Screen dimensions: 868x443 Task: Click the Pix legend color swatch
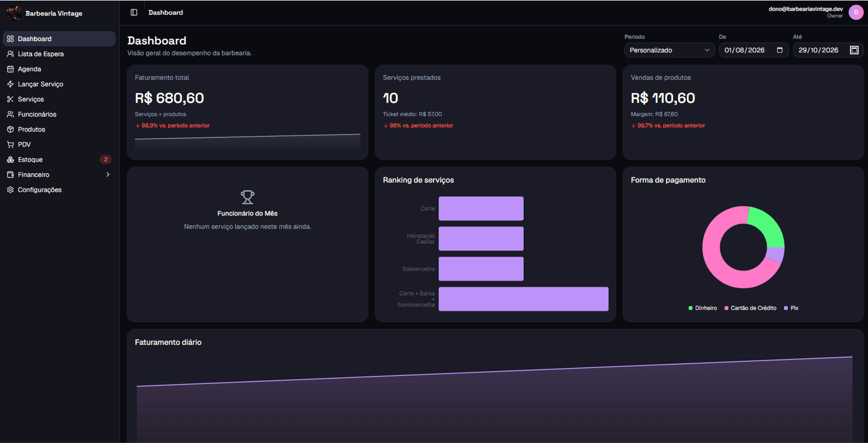(786, 308)
